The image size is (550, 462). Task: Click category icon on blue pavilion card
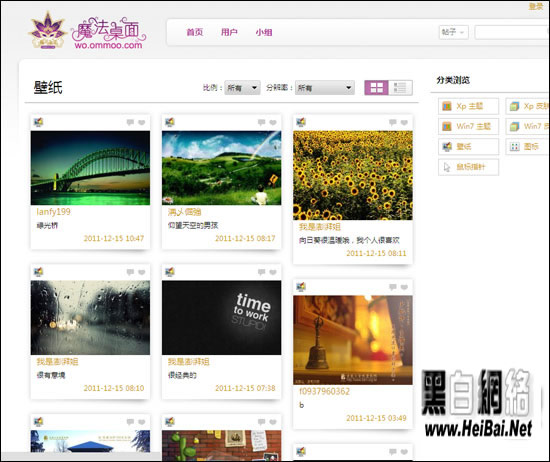pyautogui.click(x=38, y=422)
